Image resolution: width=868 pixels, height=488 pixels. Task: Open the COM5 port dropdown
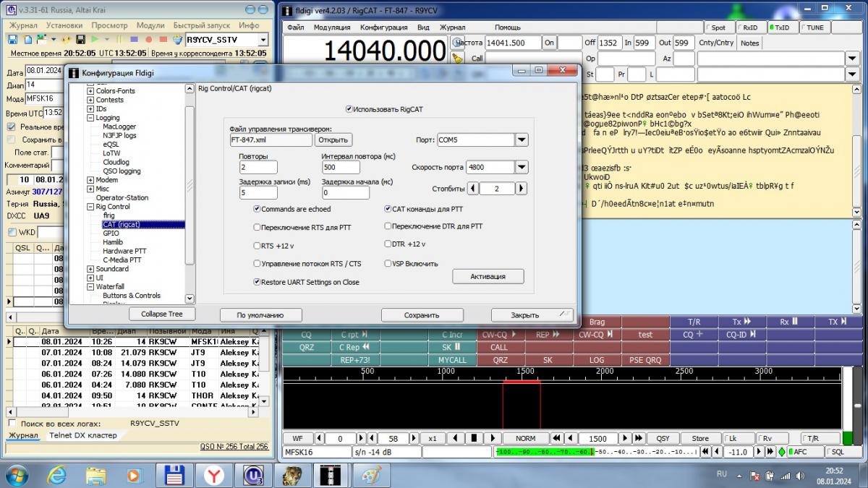[522, 140]
